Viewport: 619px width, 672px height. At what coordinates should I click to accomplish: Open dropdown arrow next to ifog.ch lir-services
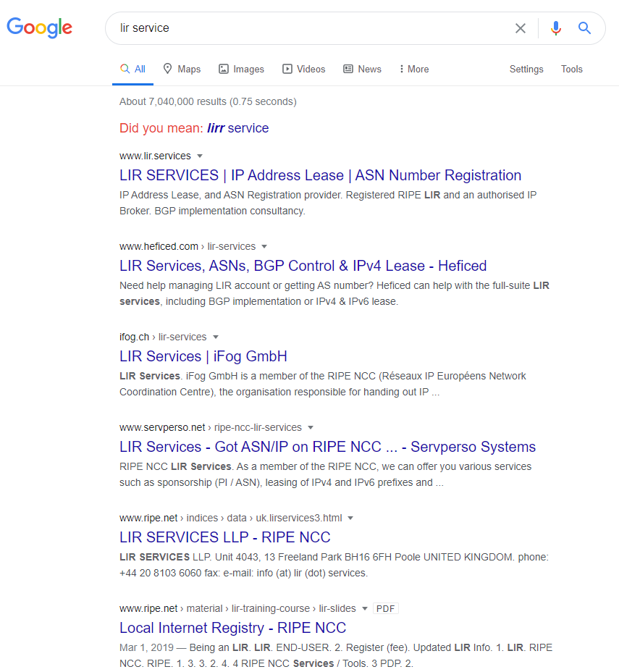[x=216, y=337]
